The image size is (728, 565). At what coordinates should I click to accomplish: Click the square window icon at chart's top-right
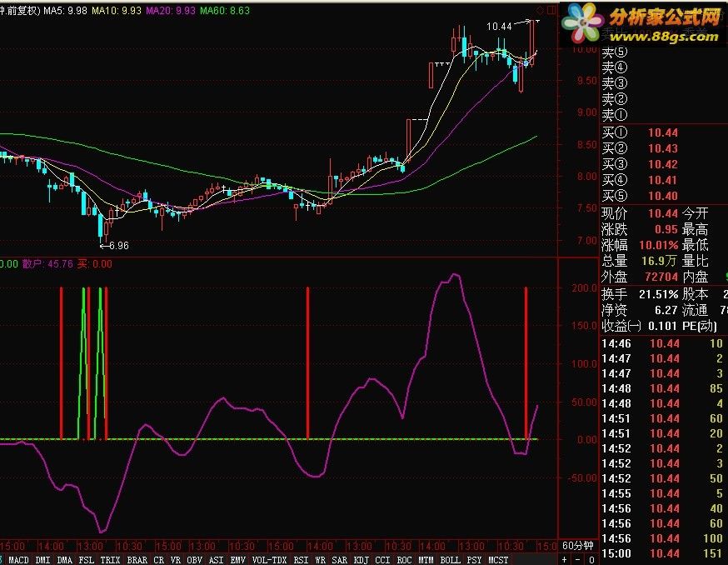pos(551,9)
